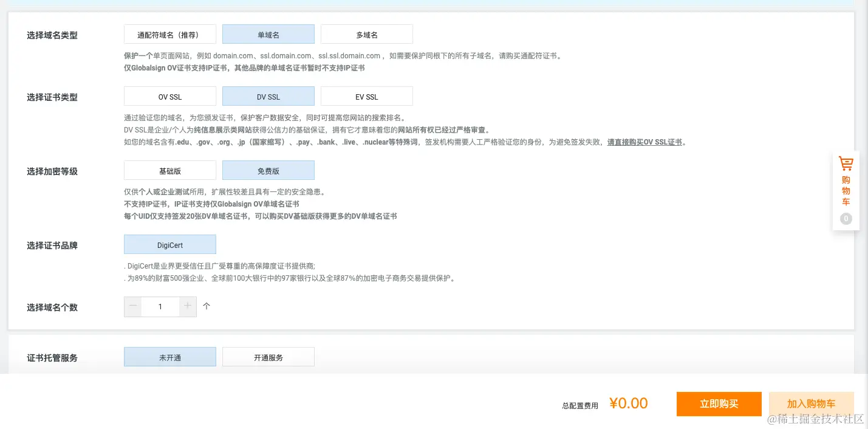Click the cart item count badge
Image resolution: width=868 pixels, height=429 pixels.
pyautogui.click(x=846, y=219)
